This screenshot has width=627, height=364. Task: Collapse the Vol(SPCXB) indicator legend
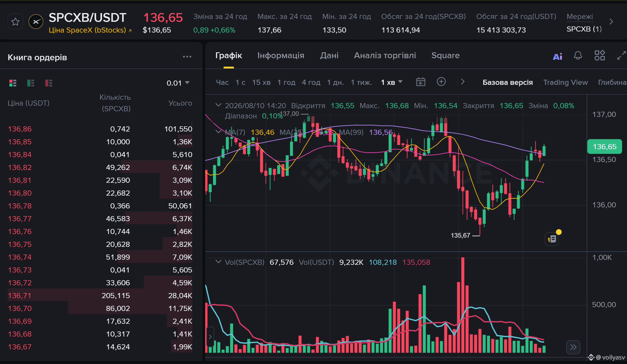point(218,262)
